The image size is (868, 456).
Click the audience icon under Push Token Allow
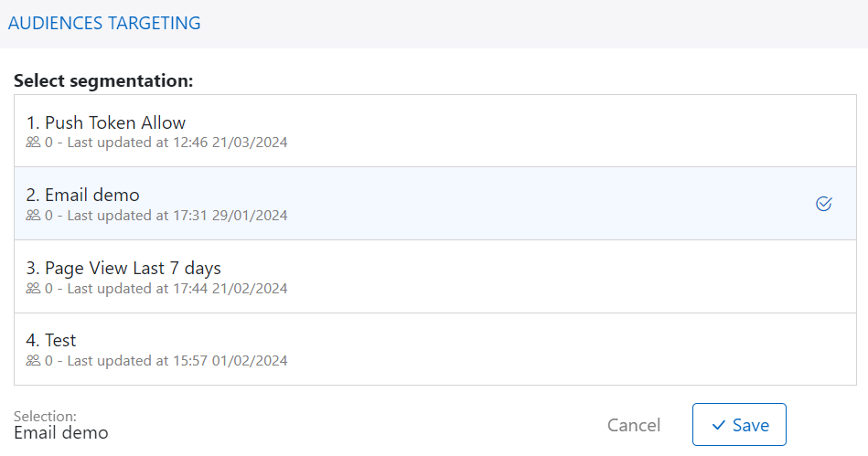pyautogui.click(x=33, y=143)
